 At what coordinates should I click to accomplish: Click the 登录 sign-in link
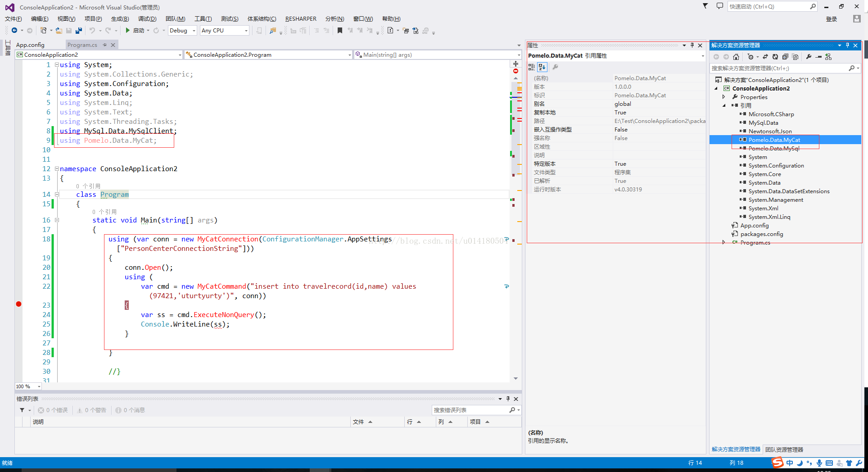[832, 19]
